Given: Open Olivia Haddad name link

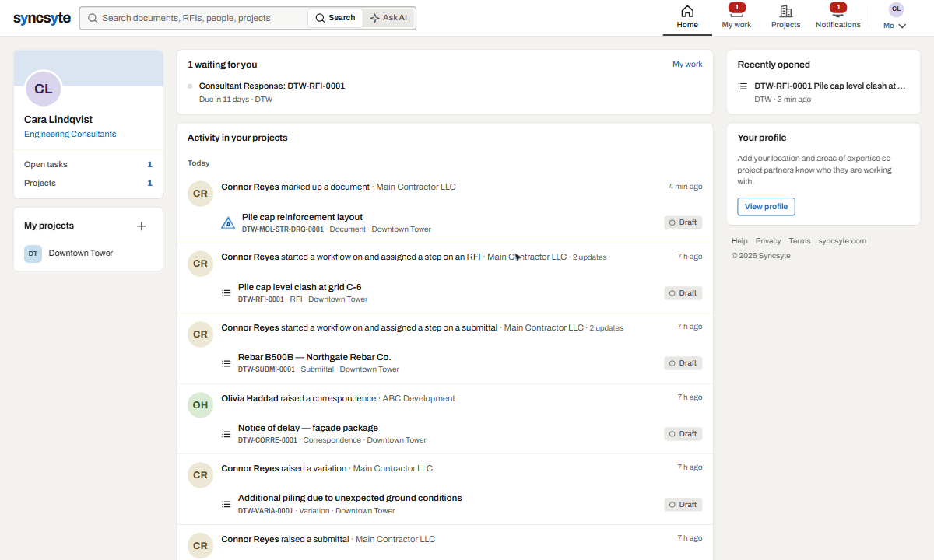Looking at the screenshot, I should [250, 398].
